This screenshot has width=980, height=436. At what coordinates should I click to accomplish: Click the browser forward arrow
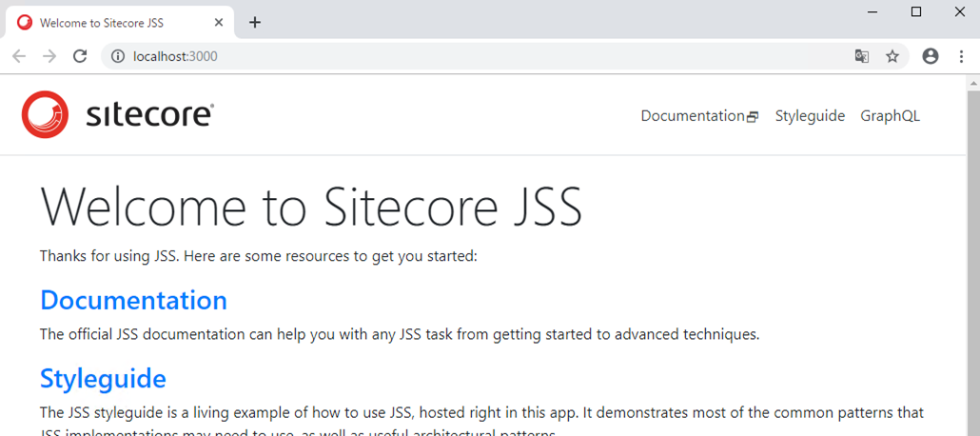click(x=49, y=56)
